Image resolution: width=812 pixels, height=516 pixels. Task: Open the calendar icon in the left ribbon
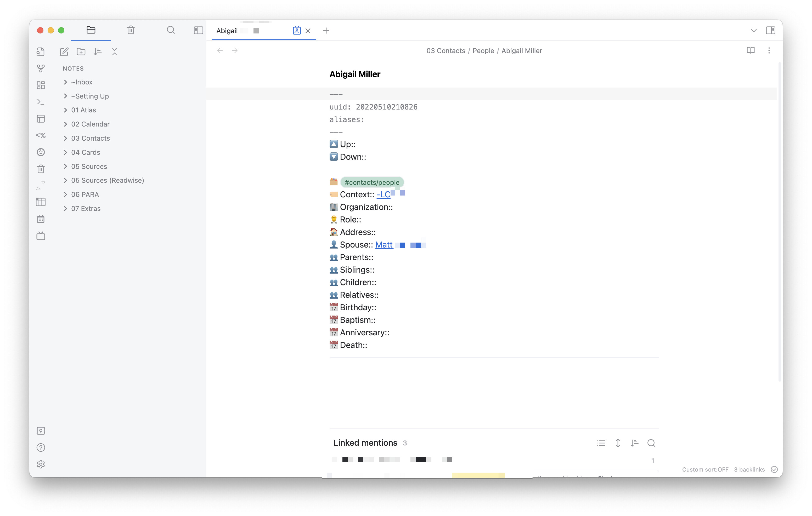41,219
